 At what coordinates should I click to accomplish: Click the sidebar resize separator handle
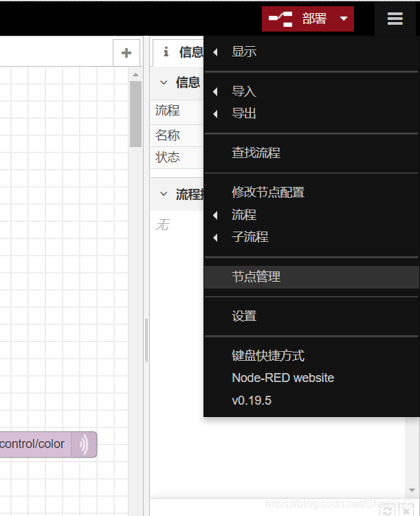(146, 340)
